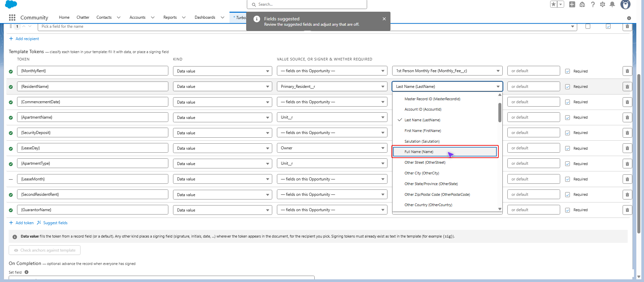Delete the {LeaseDay} token row
Viewport: 644px width, 282px height.
click(627, 148)
